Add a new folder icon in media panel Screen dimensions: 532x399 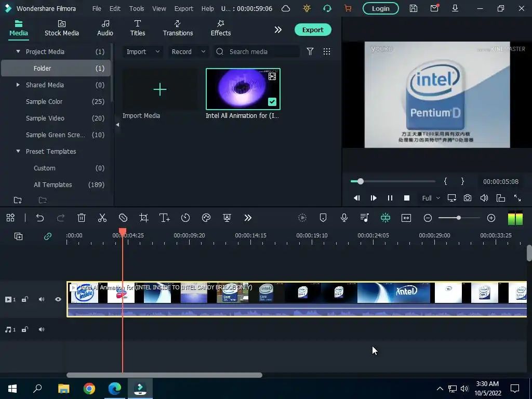click(18, 200)
